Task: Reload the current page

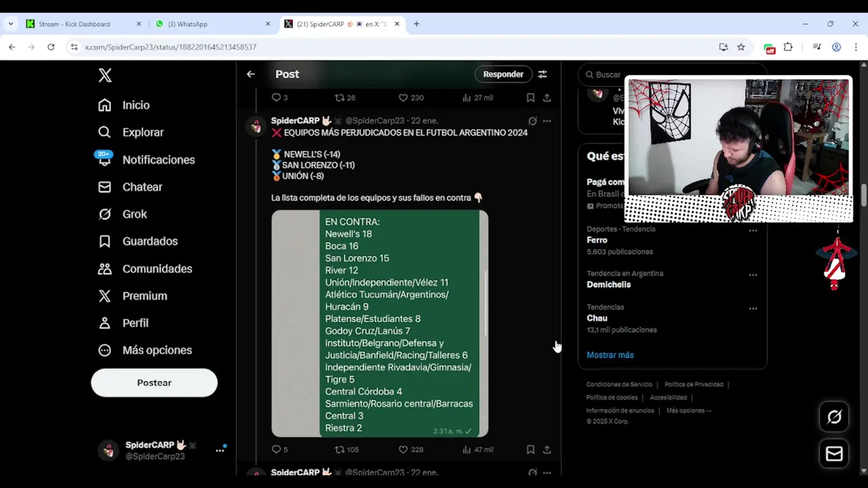Action: point(51,47)
